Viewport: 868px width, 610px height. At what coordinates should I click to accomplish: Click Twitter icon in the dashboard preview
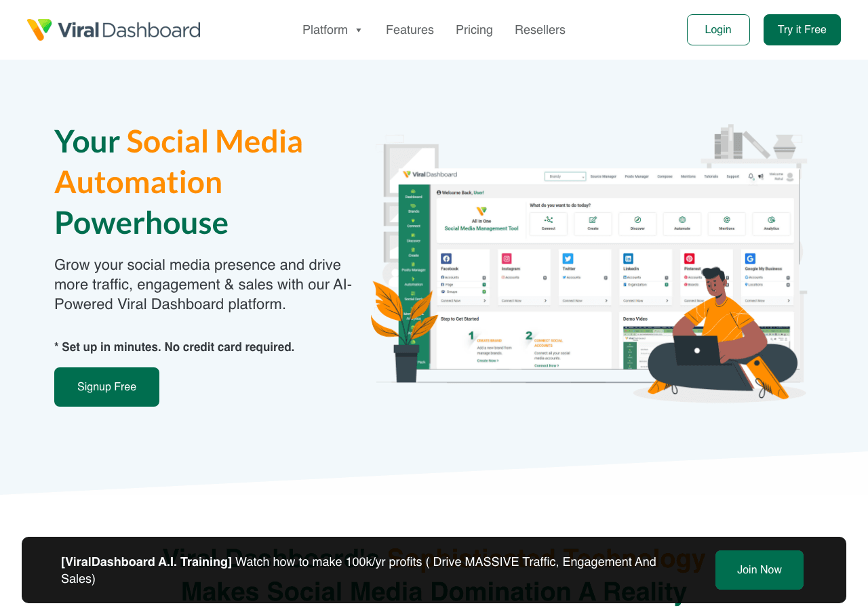(568, 258)
